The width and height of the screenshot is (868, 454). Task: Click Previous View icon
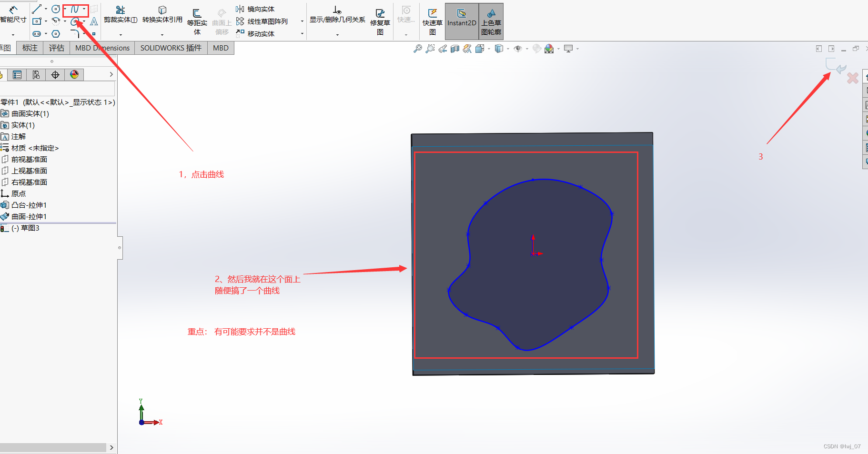443,49
